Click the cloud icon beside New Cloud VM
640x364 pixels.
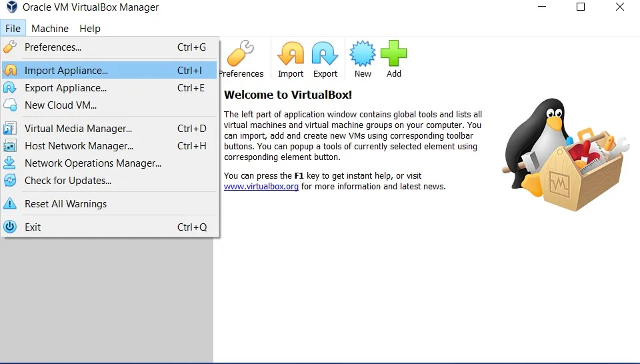point(10,105)
